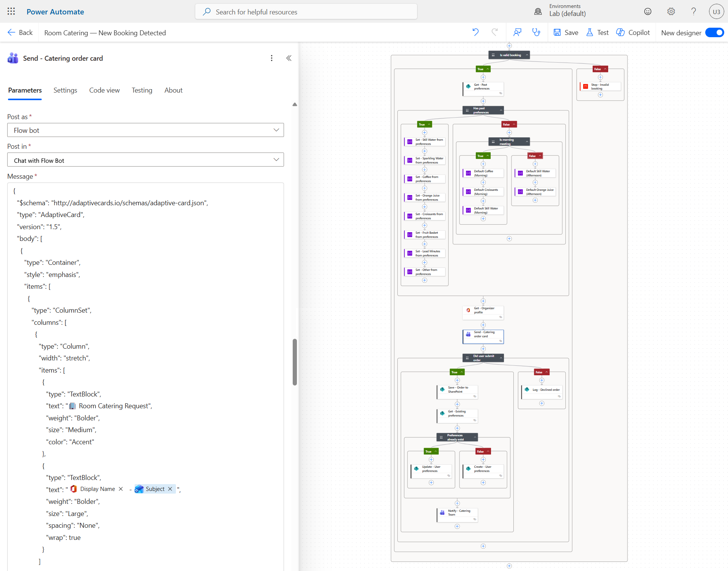Viewport: 728px width, 571px height.
Task: Click the Search for helpful resources box
Action: pos(306,12)
